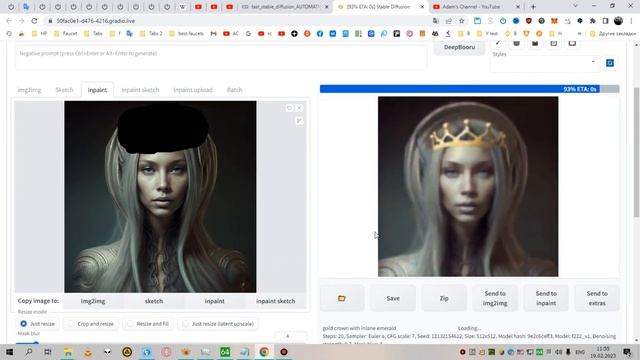Click the Brave shield extension icon
This screenshot has height=360, width=640.
click(529, 21)
